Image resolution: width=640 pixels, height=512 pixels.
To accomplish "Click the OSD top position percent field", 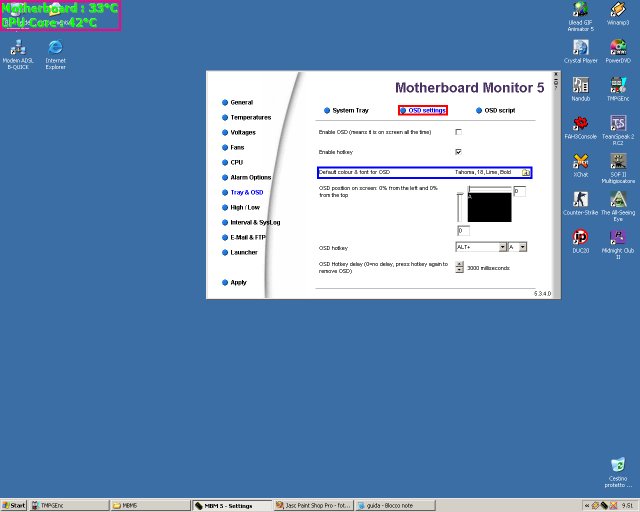I will click(463, 231).
